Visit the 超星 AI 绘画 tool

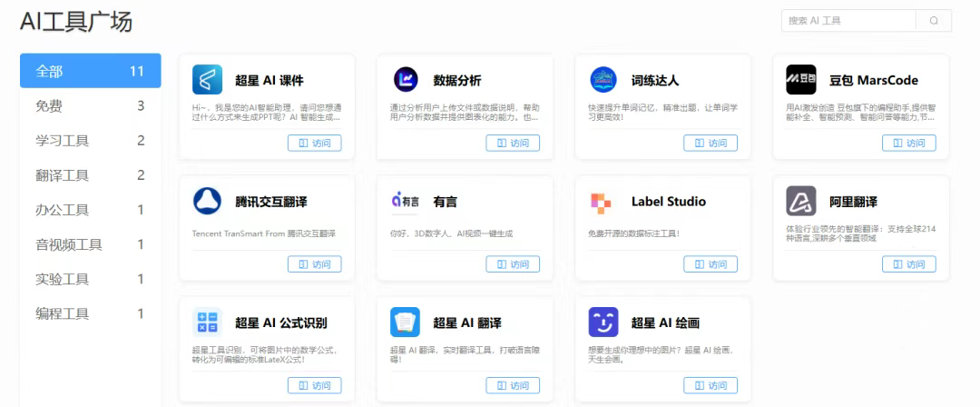click(710, 385)
